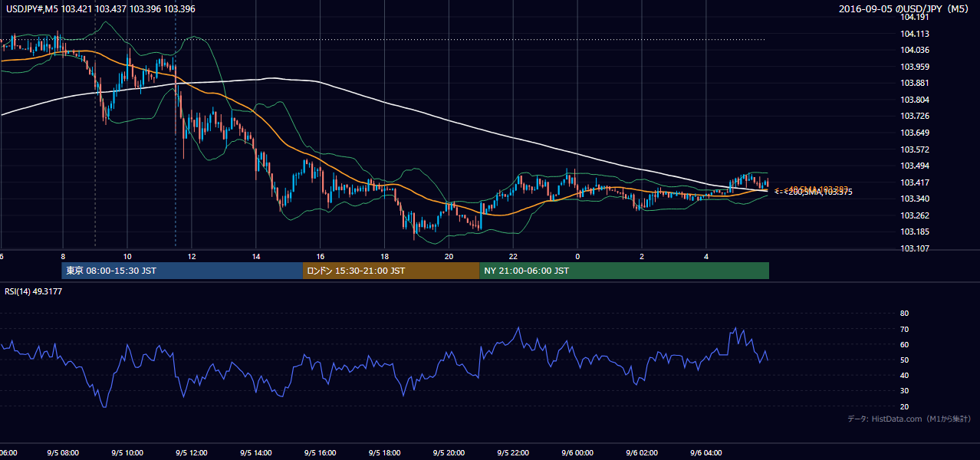
Task: Click price axis label 103.494
Action: [916, 166]
